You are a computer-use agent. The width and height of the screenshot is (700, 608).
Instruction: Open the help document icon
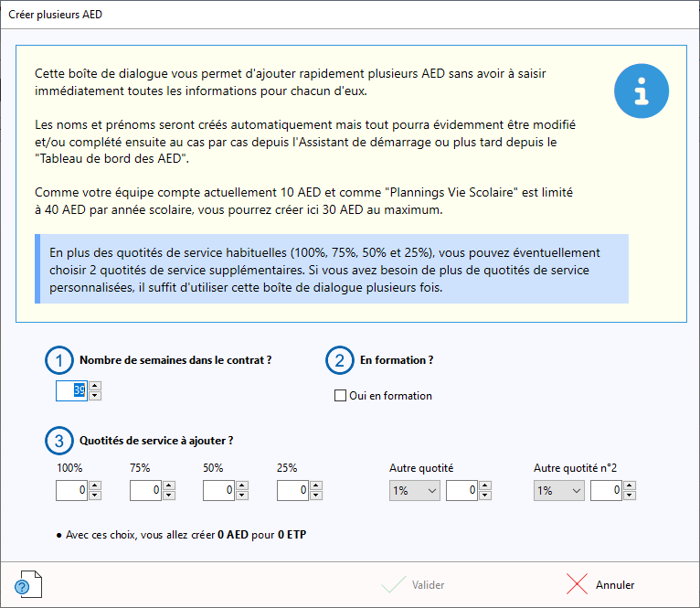(x=24, y=583)
